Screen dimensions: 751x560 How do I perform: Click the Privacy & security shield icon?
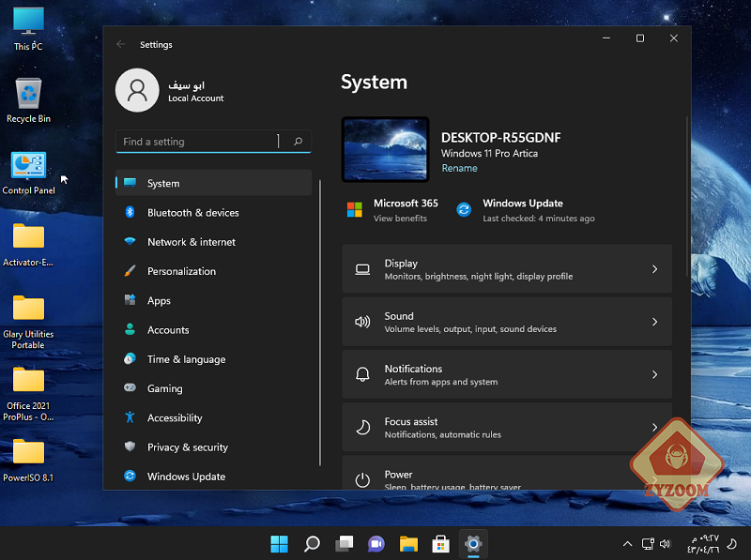click(130, 446)
